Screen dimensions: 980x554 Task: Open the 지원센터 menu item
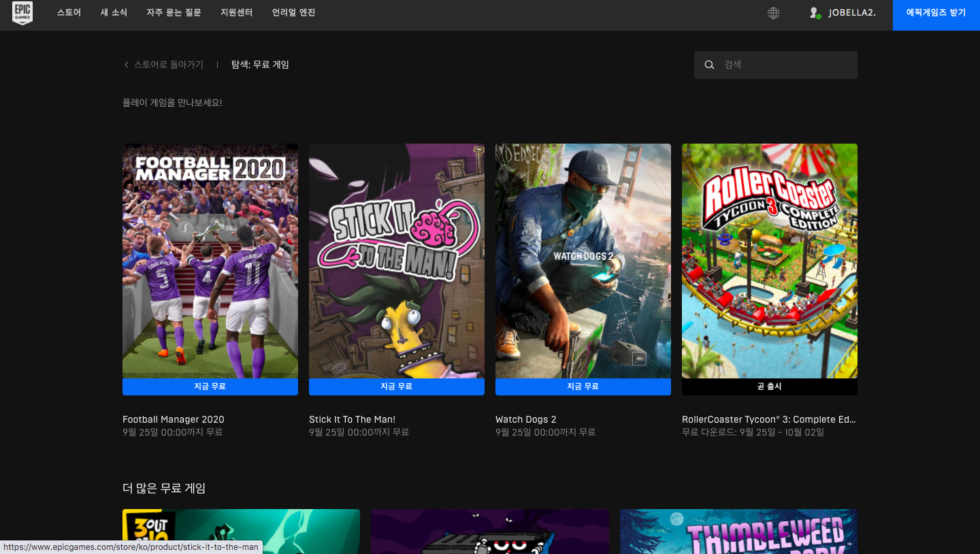[236, 13]
